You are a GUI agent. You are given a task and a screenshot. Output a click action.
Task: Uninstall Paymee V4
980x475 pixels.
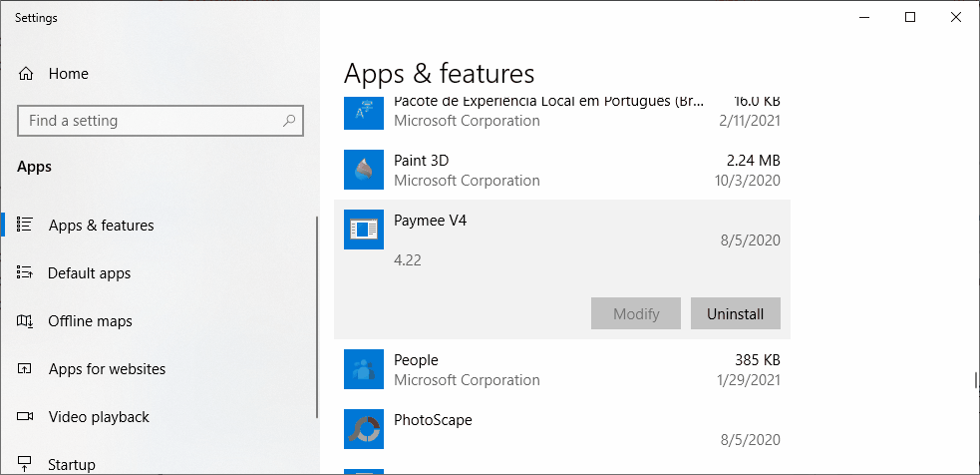pyautogui.click(x=735, y=313)
